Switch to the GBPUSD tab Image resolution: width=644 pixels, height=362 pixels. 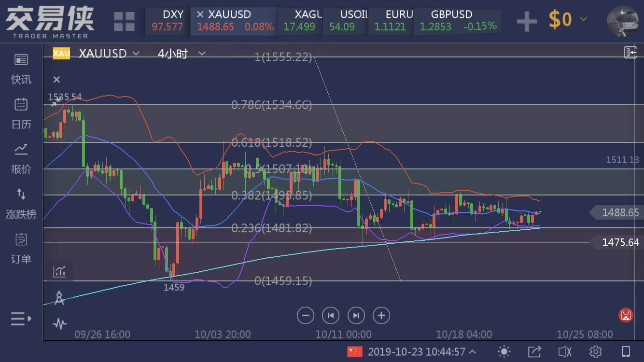458,21
